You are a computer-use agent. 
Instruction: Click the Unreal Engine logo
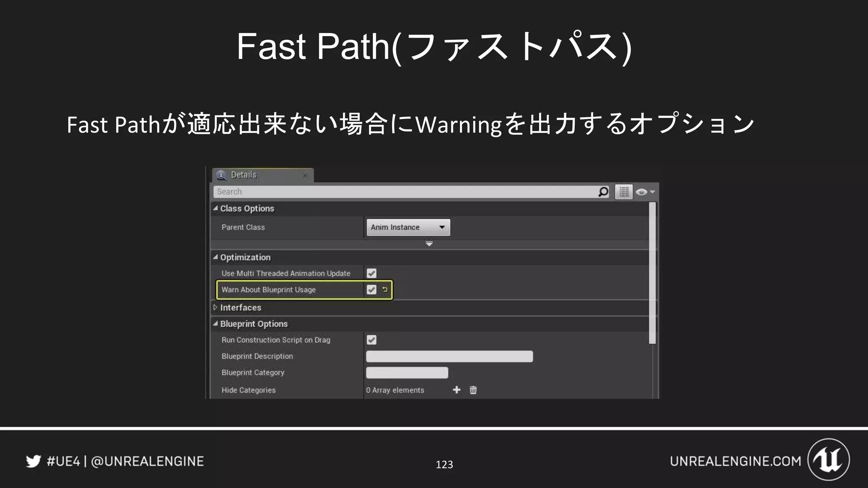[828, 460]
